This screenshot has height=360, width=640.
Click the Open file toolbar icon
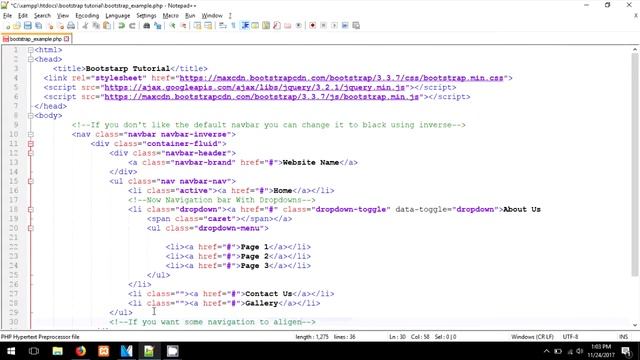pos(17,26)
